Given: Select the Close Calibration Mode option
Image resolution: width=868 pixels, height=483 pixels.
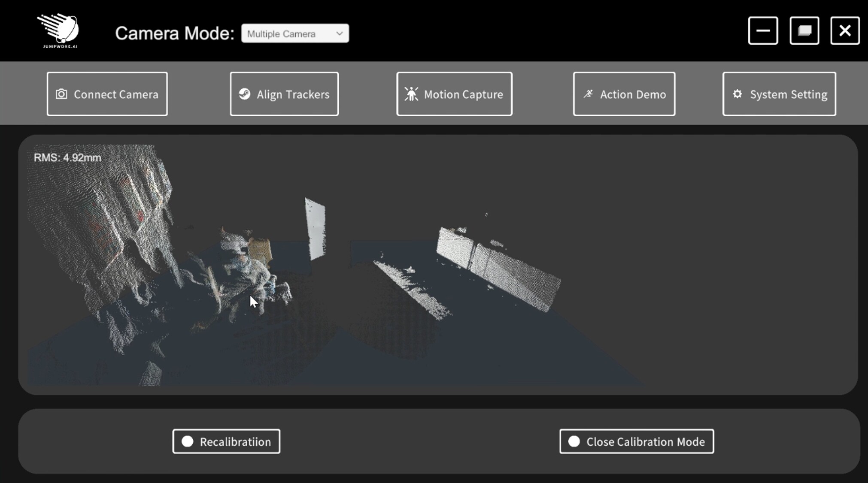Looking at the screenshot, I should 636,441.
